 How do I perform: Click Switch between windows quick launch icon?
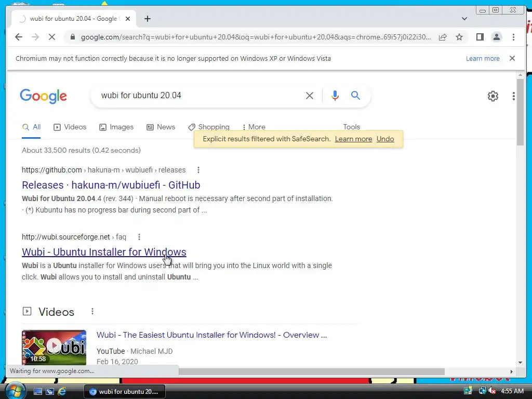click(x=50, y=392)
